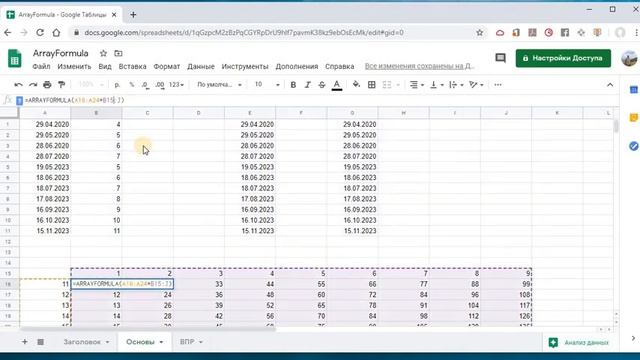Screen dimensions: 640x360
Task: Open the font family dropdown
Action: click(x=219, y=85)
